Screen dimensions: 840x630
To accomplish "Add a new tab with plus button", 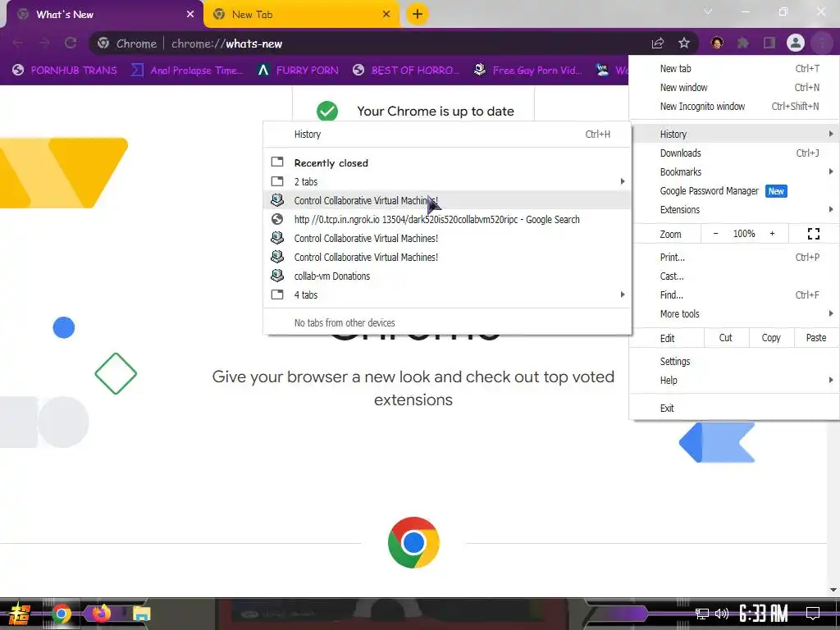I will pyautogui.click(x=418, y=14).
